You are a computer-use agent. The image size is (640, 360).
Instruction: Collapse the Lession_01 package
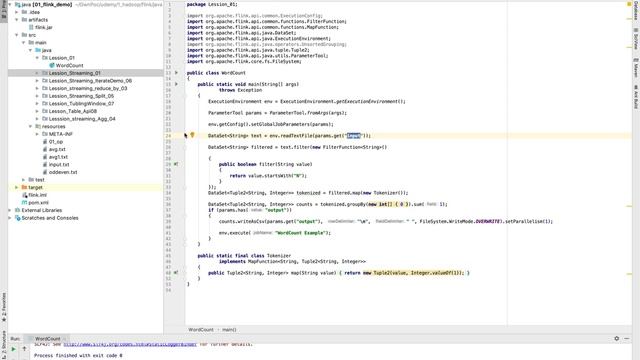(x=37, y=58)
